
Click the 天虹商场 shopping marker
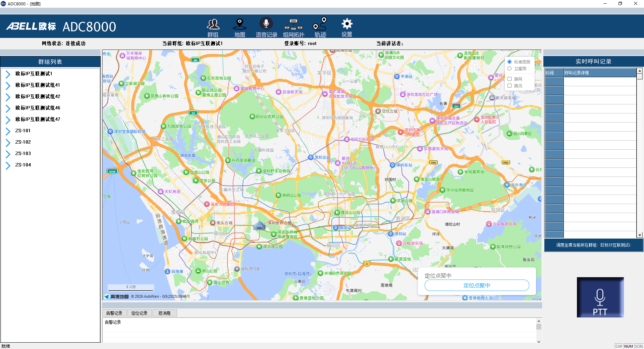161,191
